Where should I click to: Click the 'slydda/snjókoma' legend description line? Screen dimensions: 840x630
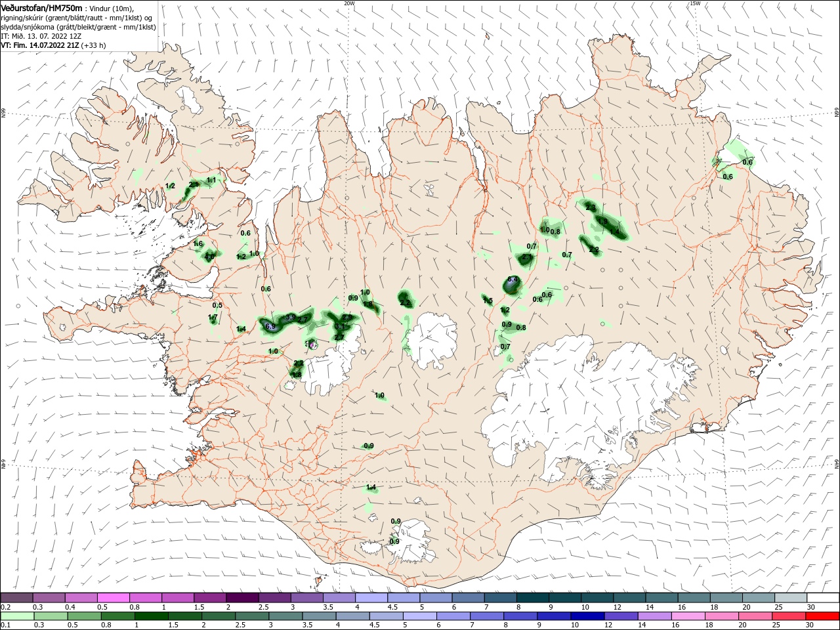(77, 27)
